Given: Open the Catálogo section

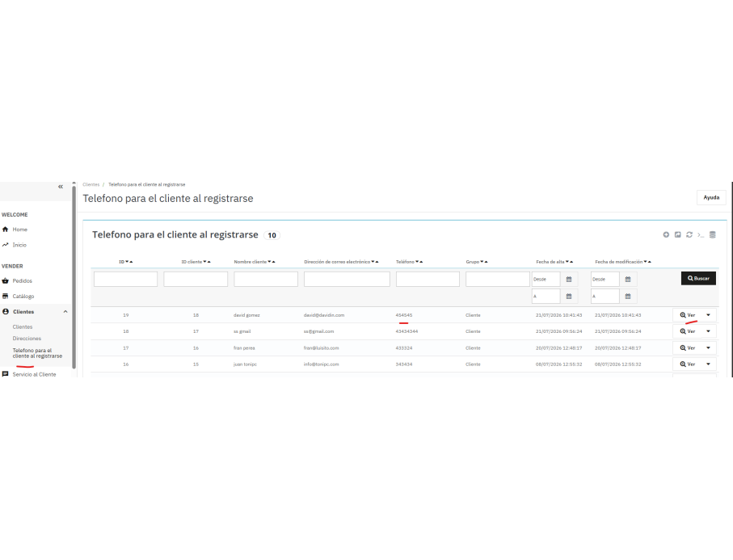Looking at the screenshot, I should click(x=23, y=297).
